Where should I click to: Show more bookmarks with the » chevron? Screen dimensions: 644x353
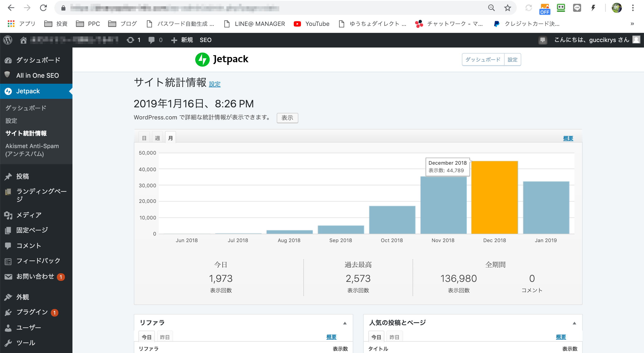632,24
